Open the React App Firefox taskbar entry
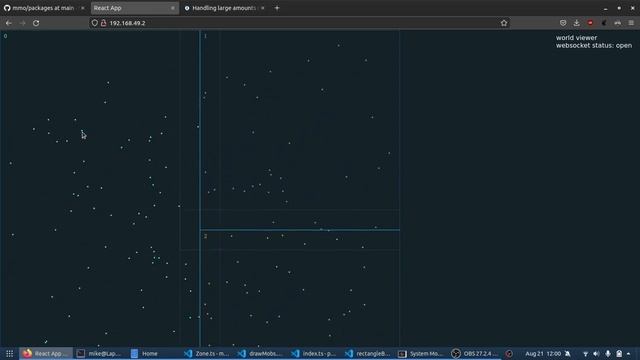The image size is (640, 360). coord(45,353)
